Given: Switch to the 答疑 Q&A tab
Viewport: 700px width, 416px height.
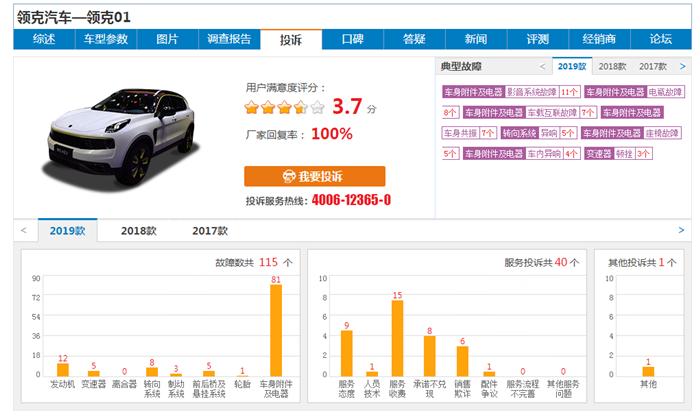Looking at the screenshot, I should click(x=414, y=39).
